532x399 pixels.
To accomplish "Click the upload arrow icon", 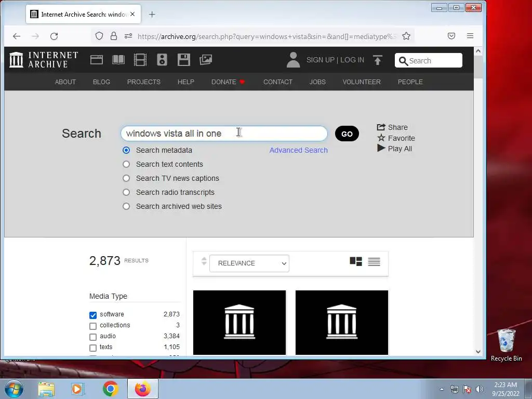I will pyautogui.click(x=377, y=60).
